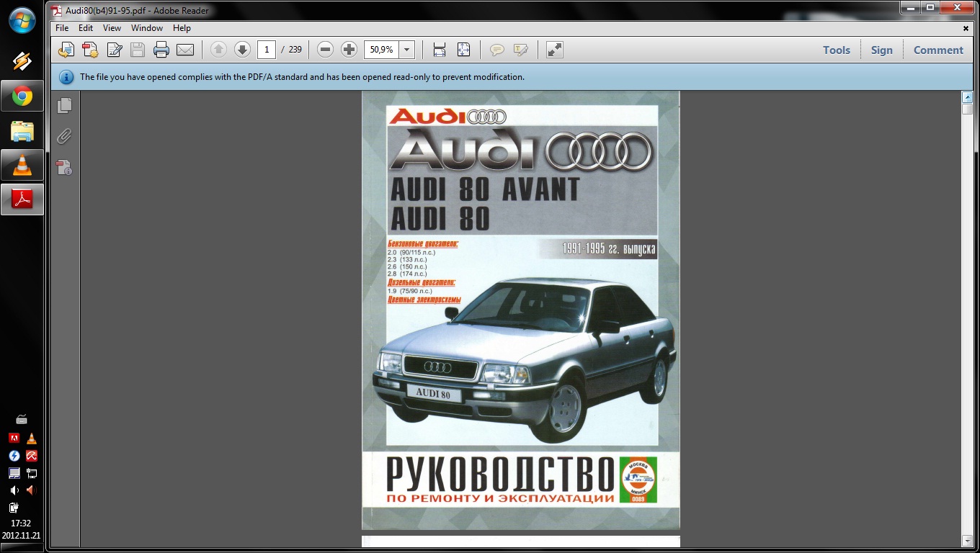Zoom in using the plus button
This screenshot has width=980, height=553.
coord(349,50)
